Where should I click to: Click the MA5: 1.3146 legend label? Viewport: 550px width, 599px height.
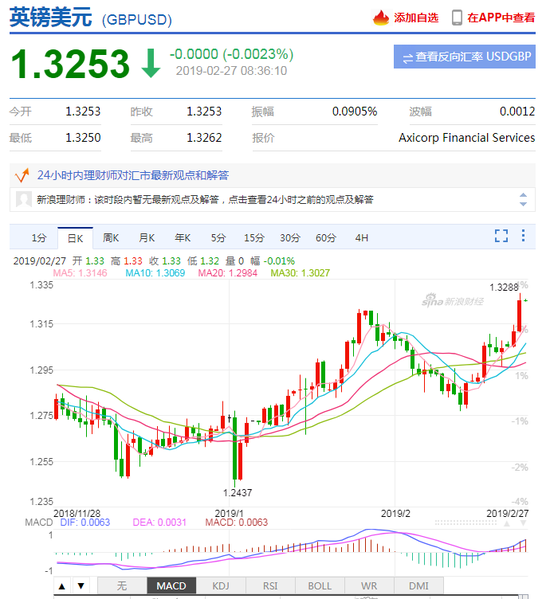tap(80, 273)
